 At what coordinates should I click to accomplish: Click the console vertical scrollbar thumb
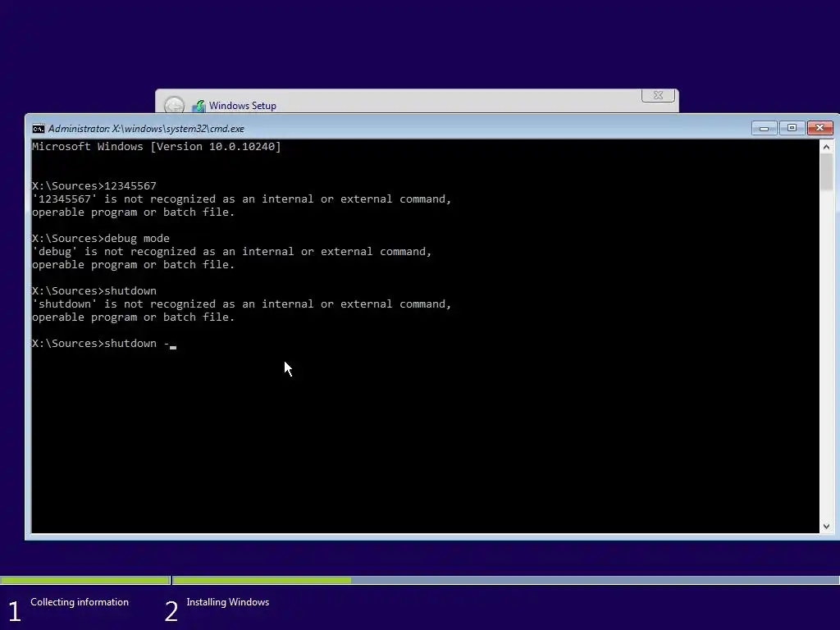pyautogui.click(x=826, y=172)
